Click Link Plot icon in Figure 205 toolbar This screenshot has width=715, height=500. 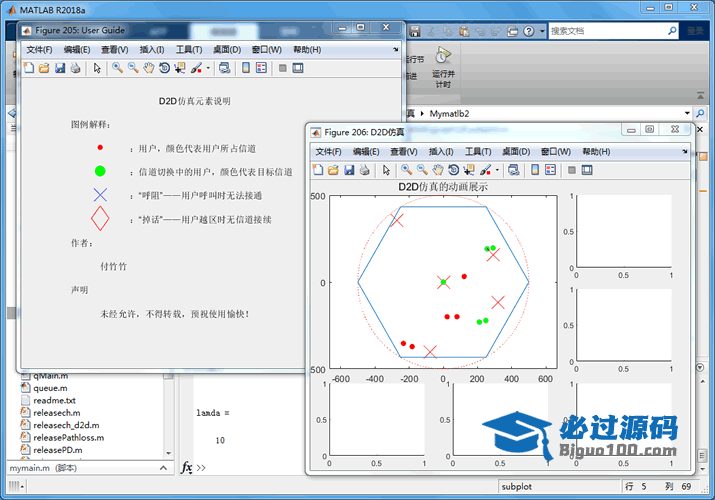click(x=224, y=68)
